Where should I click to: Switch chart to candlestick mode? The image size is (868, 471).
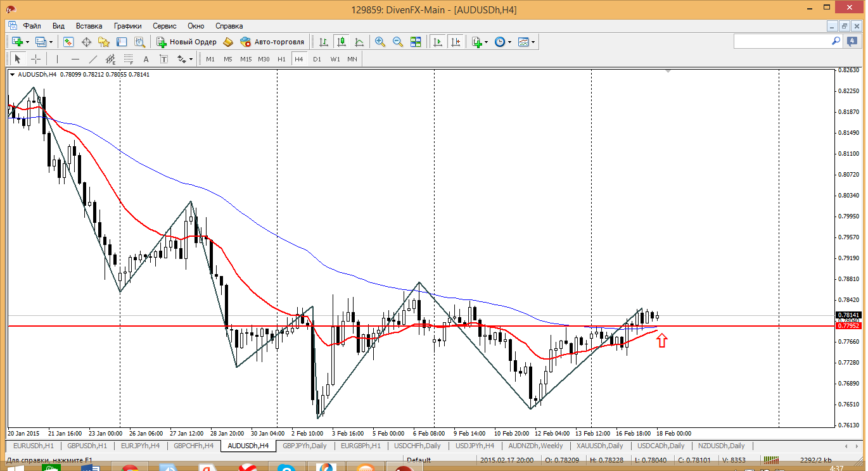[x=341, y=42]
